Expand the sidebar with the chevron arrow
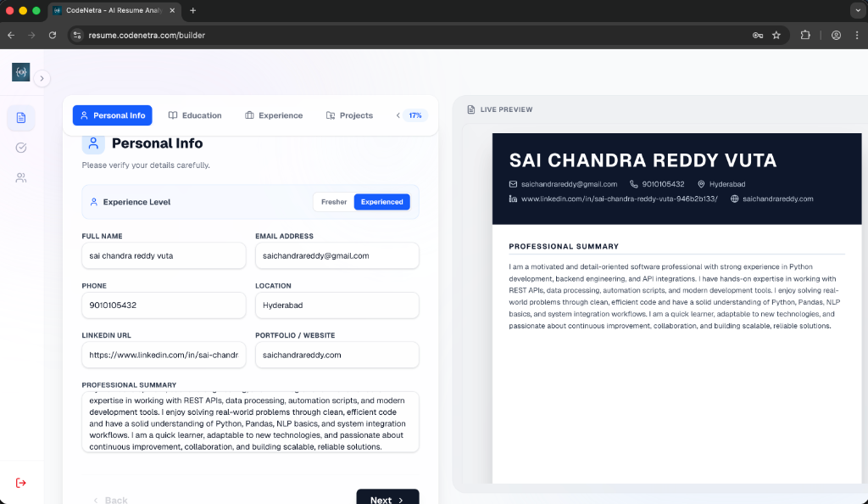This screenshot has width=868, height=504. (x=42, y=77)
